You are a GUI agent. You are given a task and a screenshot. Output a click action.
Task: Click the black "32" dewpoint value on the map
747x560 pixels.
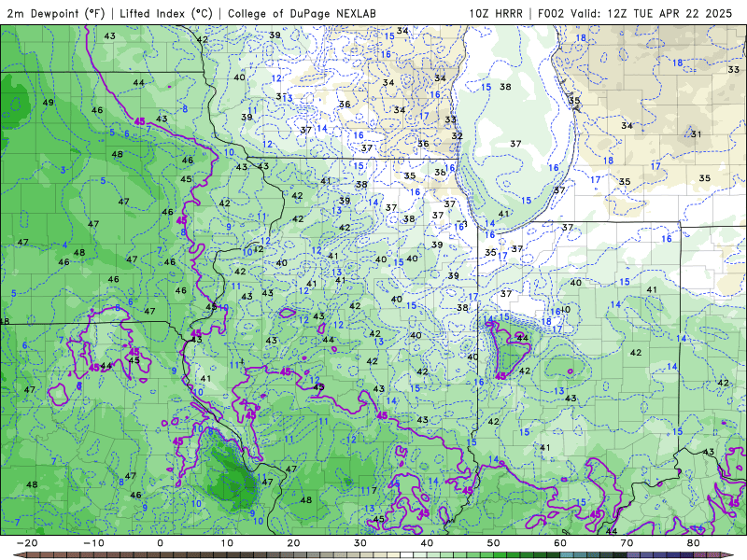coord(458,135)
